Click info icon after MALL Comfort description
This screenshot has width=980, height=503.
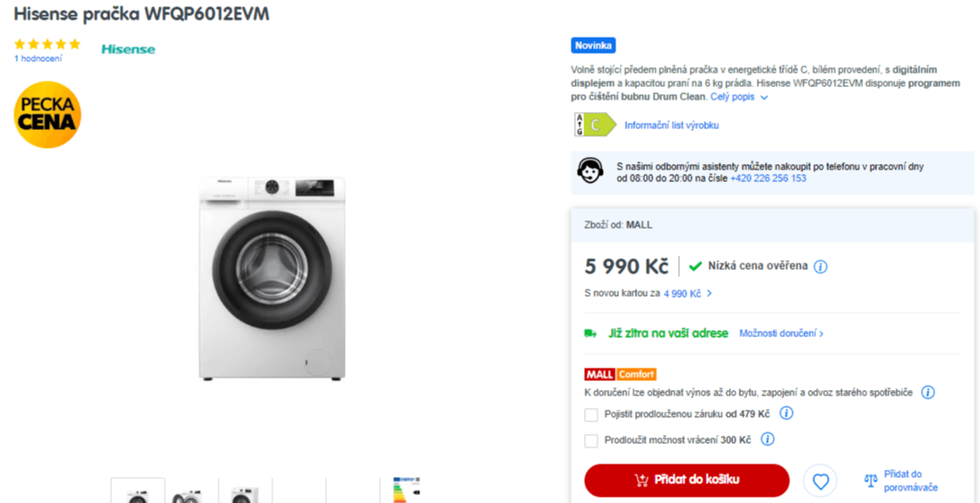coord(928,392)
